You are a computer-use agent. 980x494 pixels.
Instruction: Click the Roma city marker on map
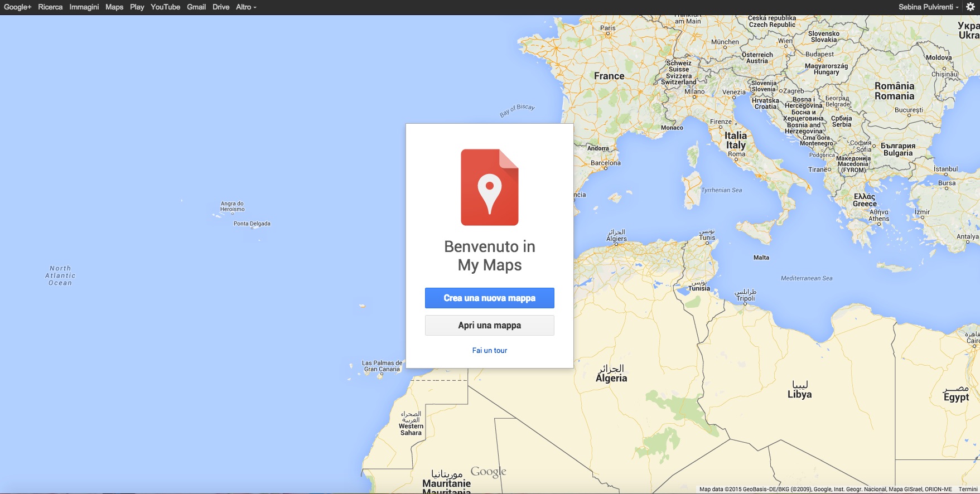point(736,159)
